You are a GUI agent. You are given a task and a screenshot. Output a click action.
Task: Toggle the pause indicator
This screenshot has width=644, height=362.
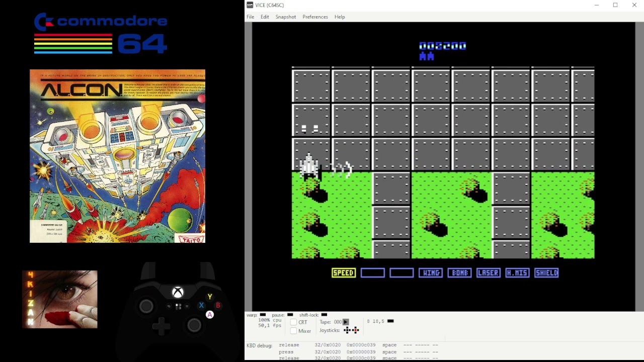click(290, 315)
